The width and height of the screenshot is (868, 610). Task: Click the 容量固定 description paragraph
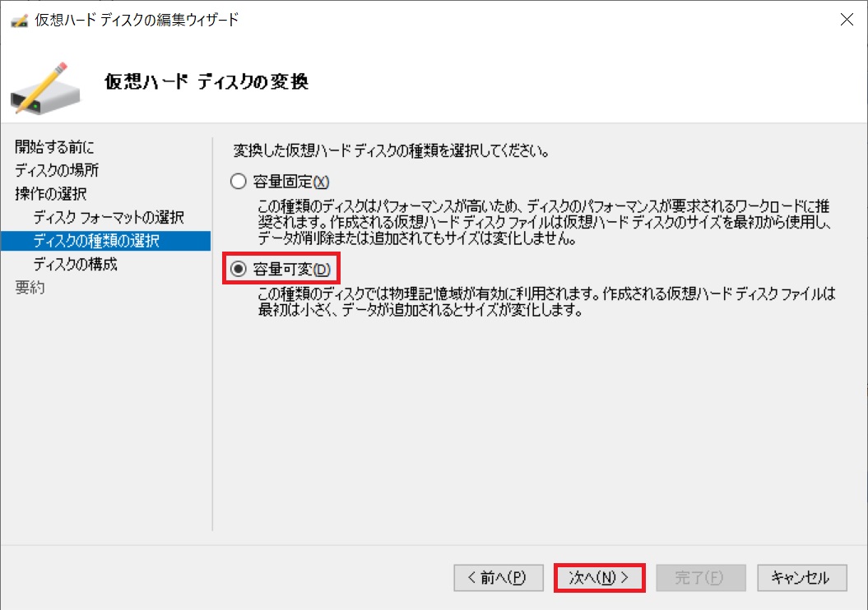coord(545,222)
